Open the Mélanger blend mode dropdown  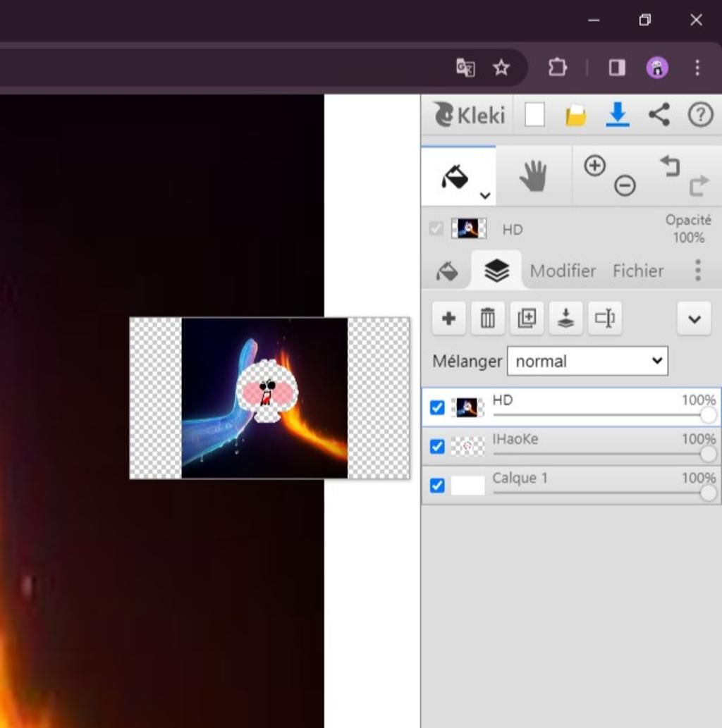coord(587,362)
